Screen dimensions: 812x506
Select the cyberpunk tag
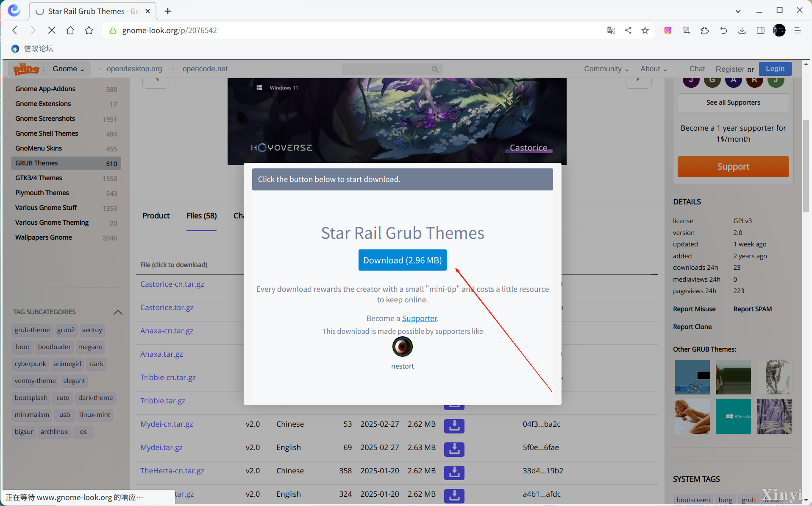[x=30, y=364]
